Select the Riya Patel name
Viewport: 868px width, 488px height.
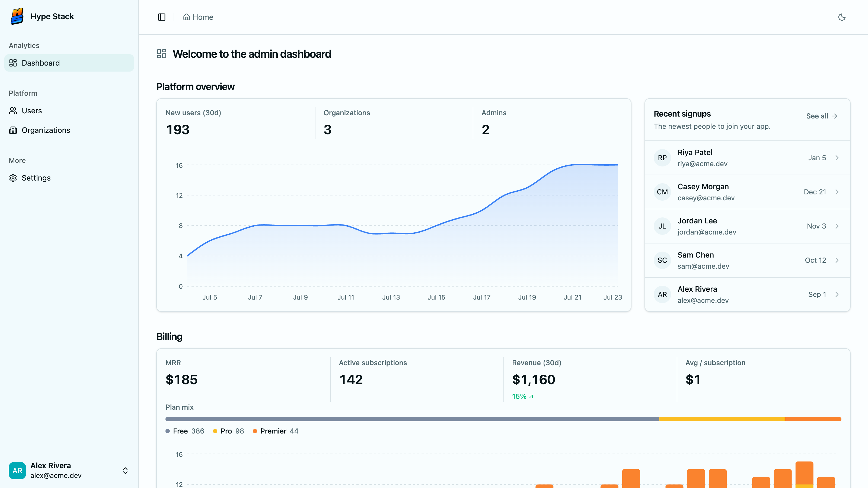(695, 153)
